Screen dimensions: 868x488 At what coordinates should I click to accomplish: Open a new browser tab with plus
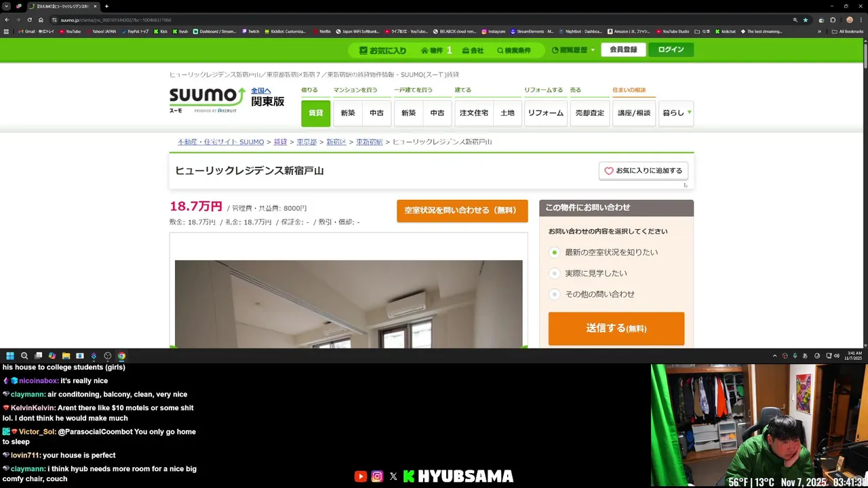[106, 6]
